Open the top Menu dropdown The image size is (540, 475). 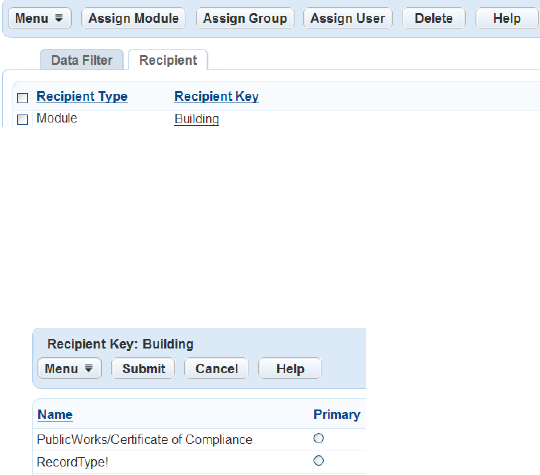tap(40, 18)
